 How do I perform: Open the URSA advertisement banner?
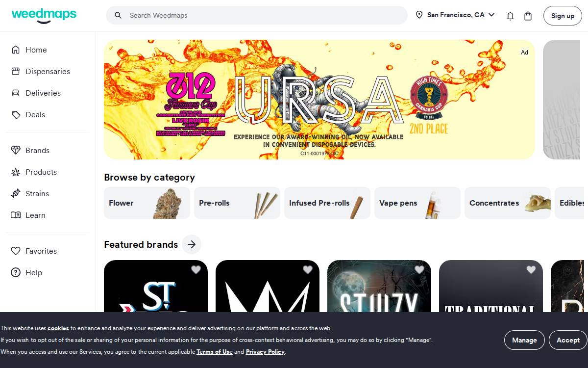[x=319, y=100]
